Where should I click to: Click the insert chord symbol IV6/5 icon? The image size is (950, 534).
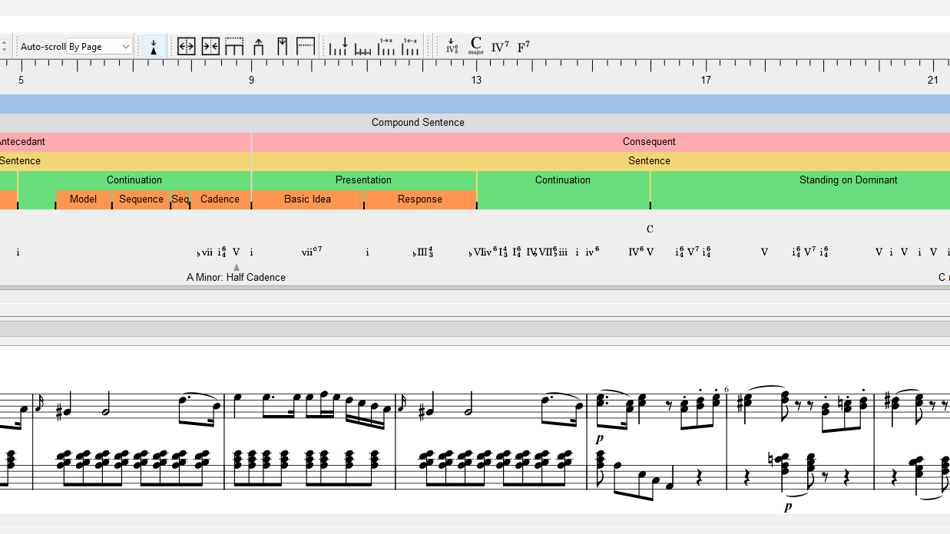pyautogui.click(x=451, y=47)
